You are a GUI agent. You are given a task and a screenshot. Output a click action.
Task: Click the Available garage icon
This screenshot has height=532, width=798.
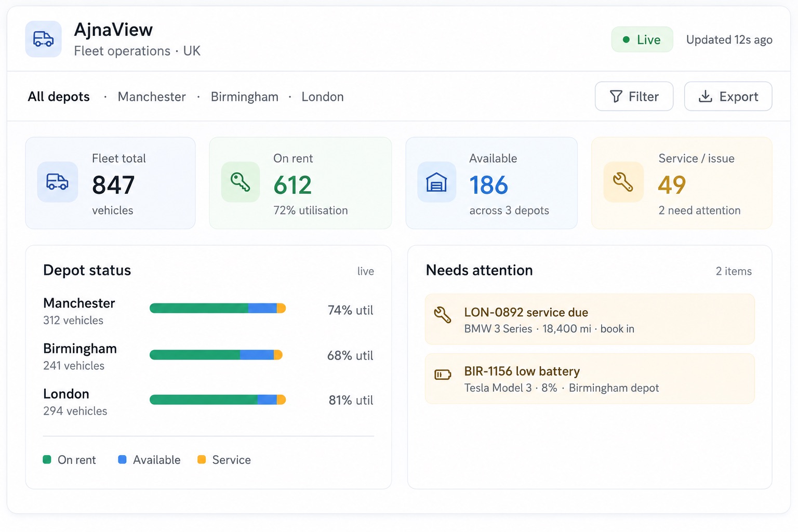[436, 182]
